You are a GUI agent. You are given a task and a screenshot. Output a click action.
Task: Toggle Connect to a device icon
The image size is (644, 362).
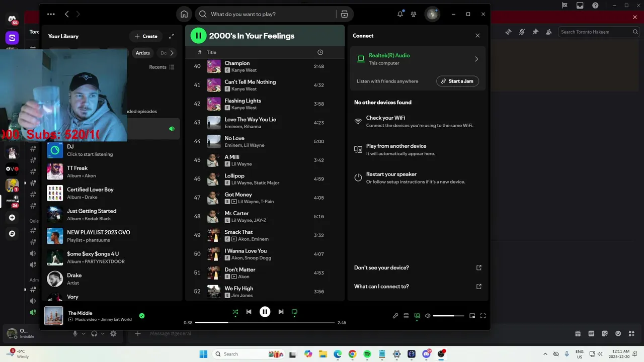coord(417,316)
